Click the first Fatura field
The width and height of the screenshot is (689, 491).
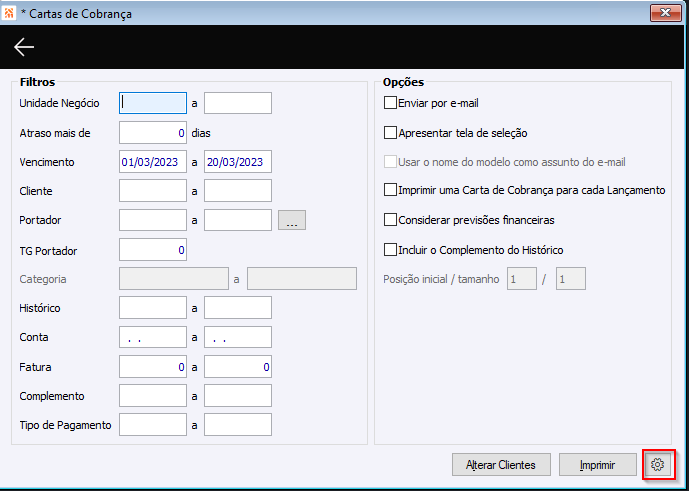[153, 367]
